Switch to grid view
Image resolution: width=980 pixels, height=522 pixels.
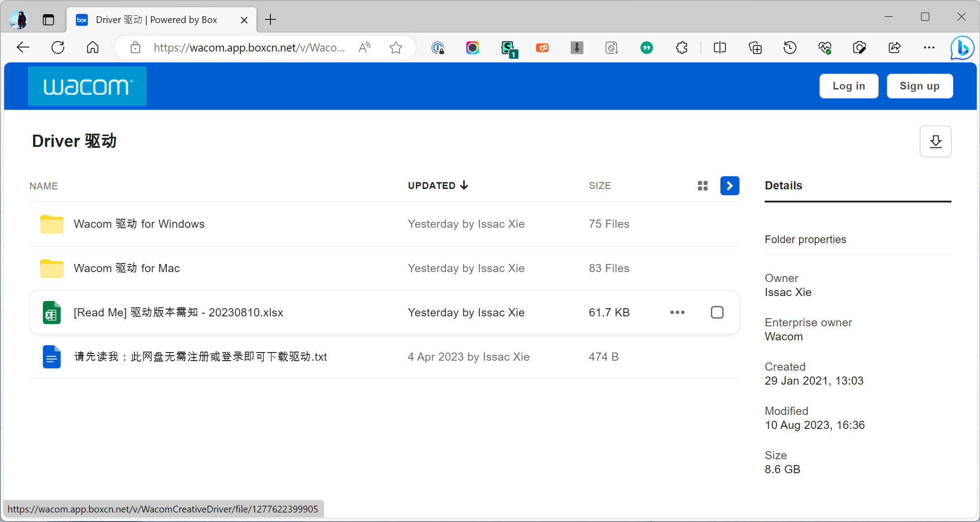pyautogui.click(x=702, y=186)
